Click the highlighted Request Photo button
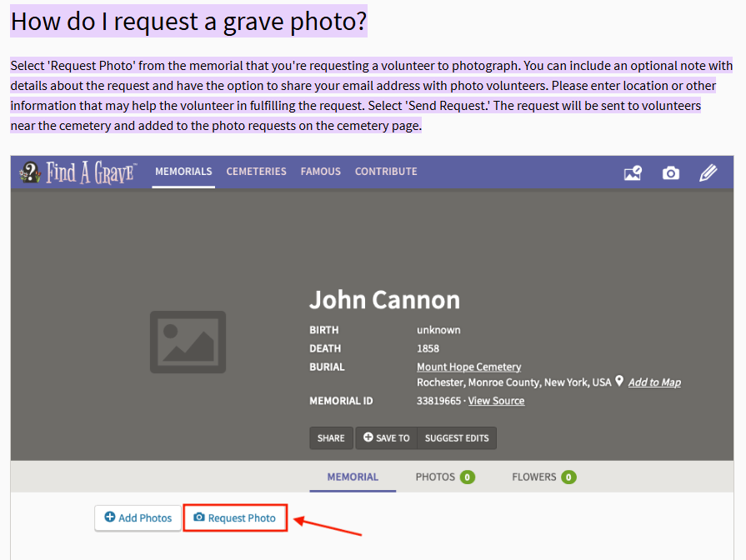 pos(235,518)
